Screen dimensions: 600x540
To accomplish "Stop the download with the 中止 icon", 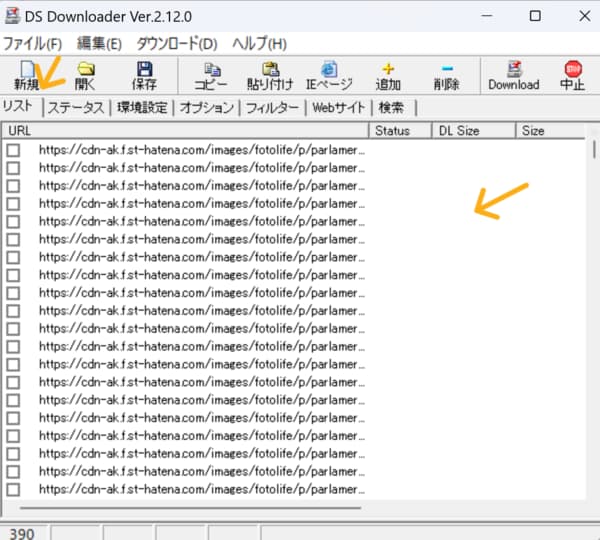I will coord(573,74).
